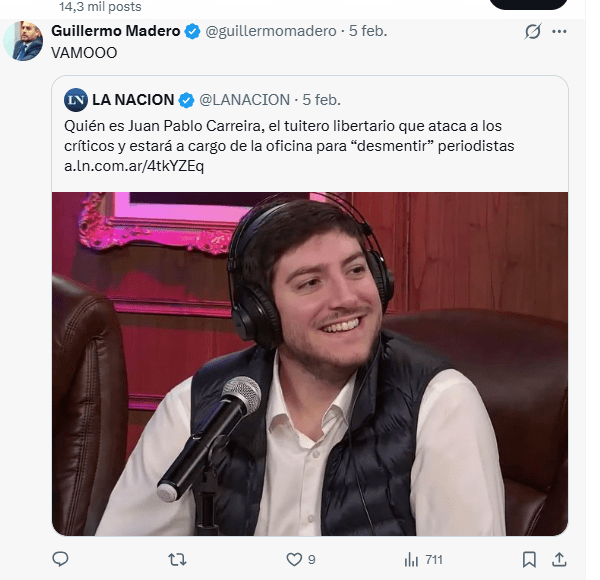Expand the three-dot more options menu
Screen dimensions: 600x580
pos(559,31)
